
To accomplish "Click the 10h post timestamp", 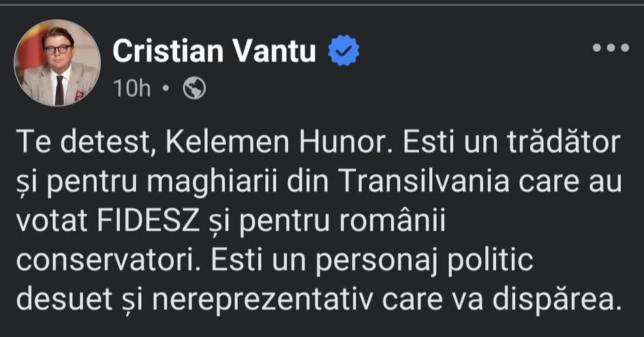I will tap(132, 88).
